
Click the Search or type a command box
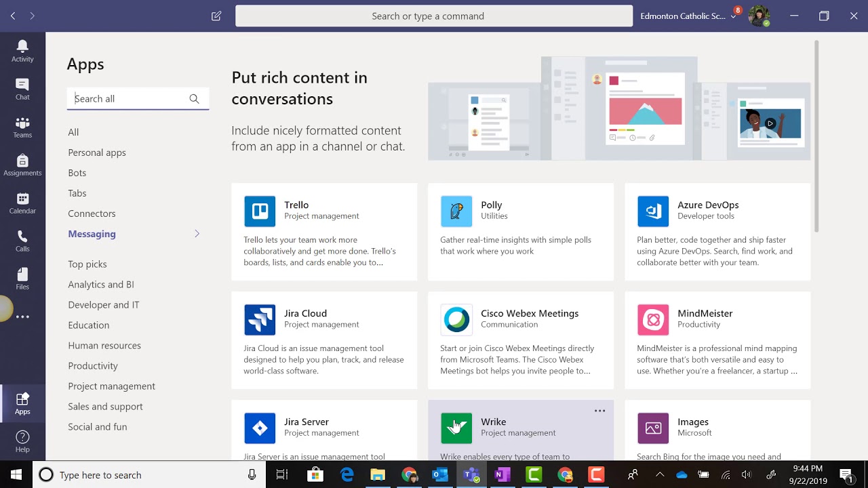point(434,16)
